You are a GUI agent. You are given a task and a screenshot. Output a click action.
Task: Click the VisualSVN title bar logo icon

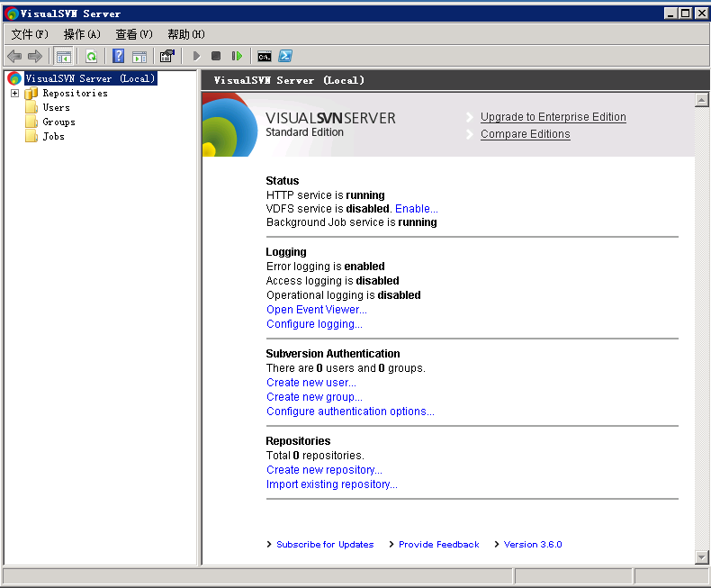click(x=12, y=14)
